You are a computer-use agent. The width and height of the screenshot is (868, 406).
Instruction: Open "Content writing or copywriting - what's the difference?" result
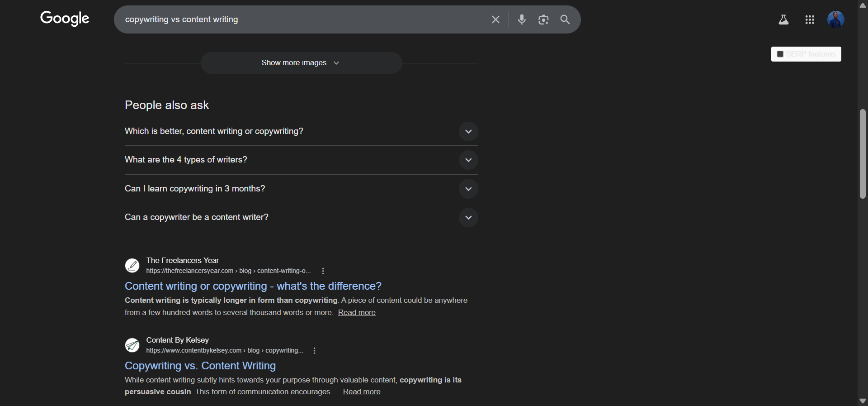pyautogui.click(x=253, y=286)
